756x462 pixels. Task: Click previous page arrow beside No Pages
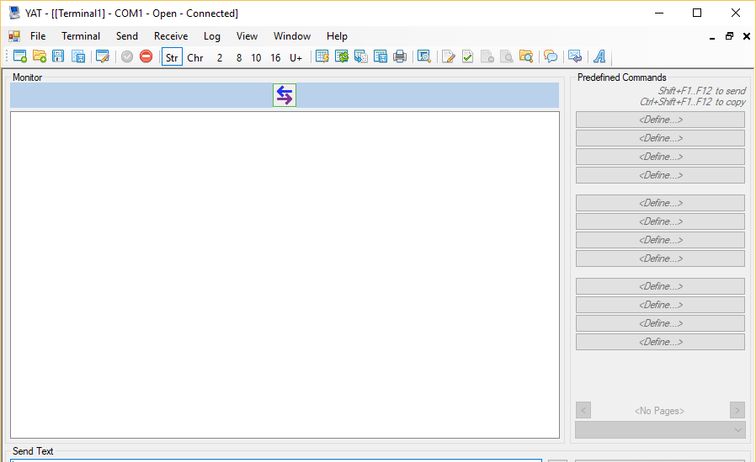click(x=583, y=410)
